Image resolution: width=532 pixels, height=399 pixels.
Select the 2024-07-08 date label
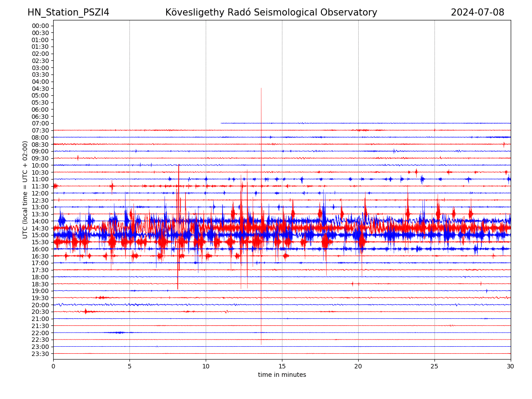pos(477,12)
